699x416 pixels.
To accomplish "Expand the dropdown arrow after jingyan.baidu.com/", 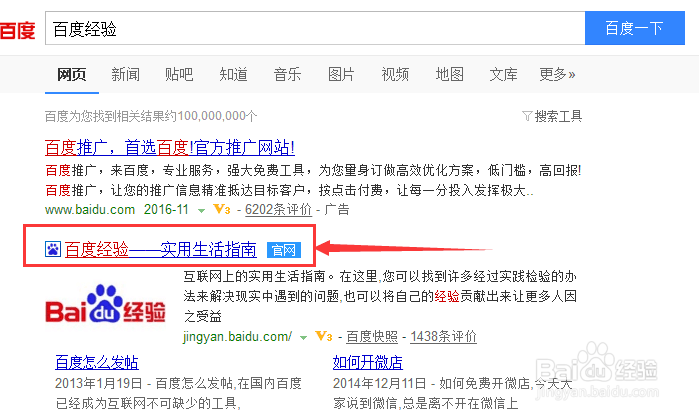I will (x=304, y=338).
